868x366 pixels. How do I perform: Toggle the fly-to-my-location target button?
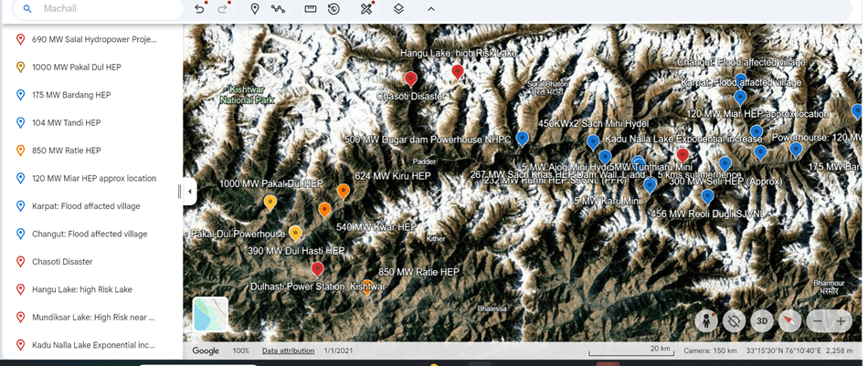734,321
